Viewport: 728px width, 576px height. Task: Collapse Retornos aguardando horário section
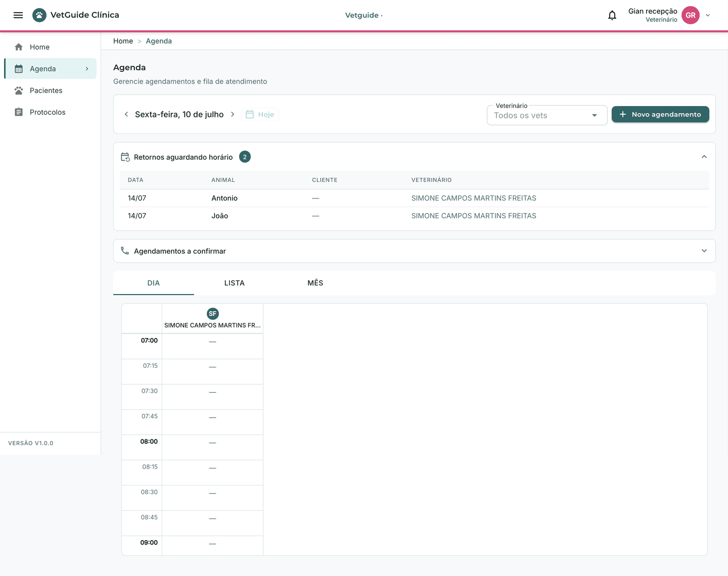click(x=704, y=157)
